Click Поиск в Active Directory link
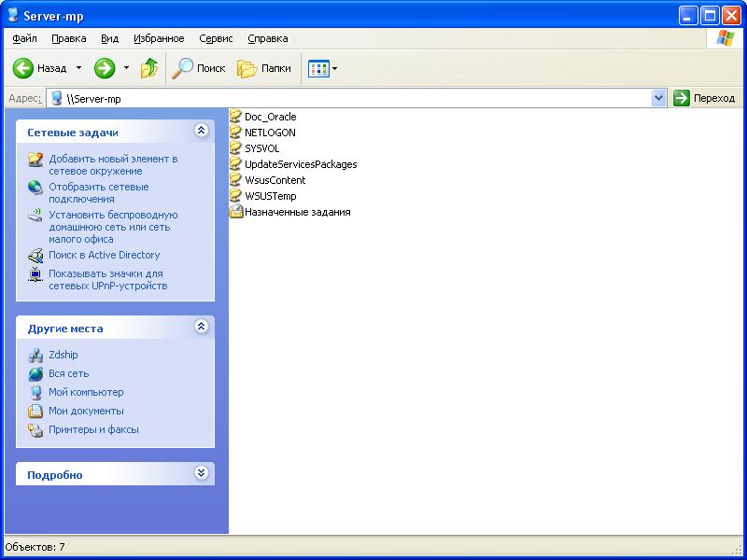The width and height of the screenshot is (747, 560). [x=105, y=255]
